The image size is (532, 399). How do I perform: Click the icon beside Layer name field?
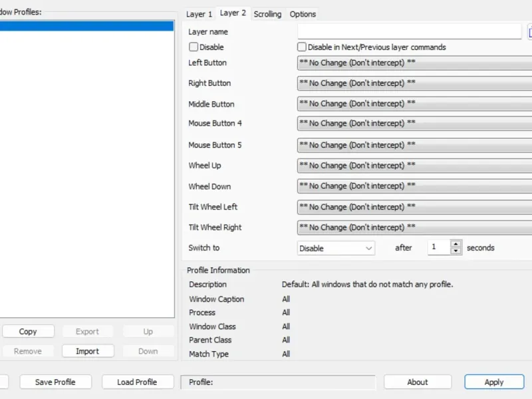(529, 32)
